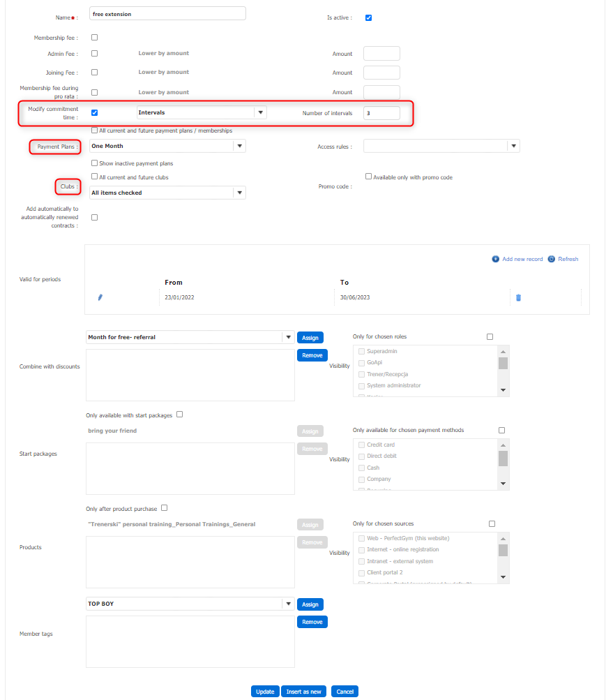Enable "Show inactive payment plans"
613x700 pixels.
pyautogui.click(x=94, y=163)
